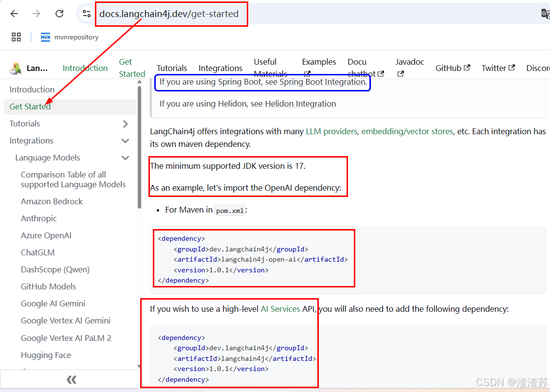The width and height of the screenshot is (550, 392).
Task: Open Google Vertex AI PaLM 2 entry
Action: tap(66, 338)
